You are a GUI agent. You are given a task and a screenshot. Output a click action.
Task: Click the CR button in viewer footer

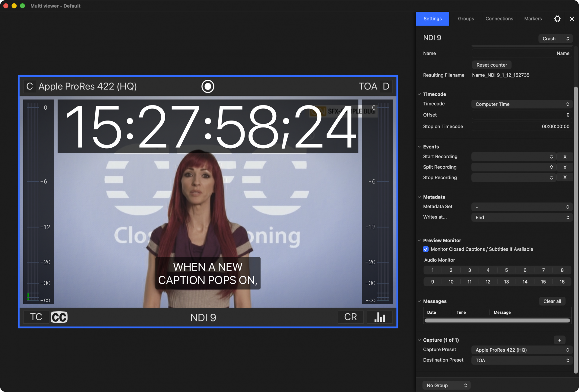350,317
